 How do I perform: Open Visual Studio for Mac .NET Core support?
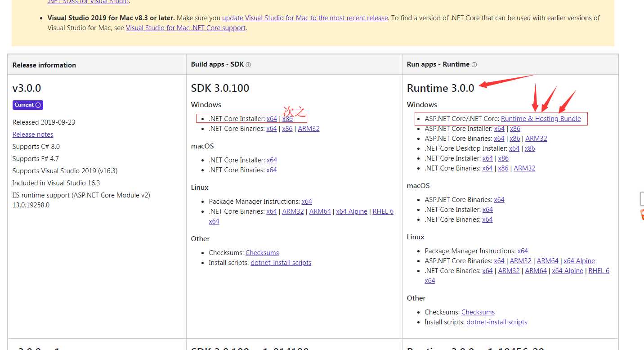pyautogui.click(x=186, y=28)
